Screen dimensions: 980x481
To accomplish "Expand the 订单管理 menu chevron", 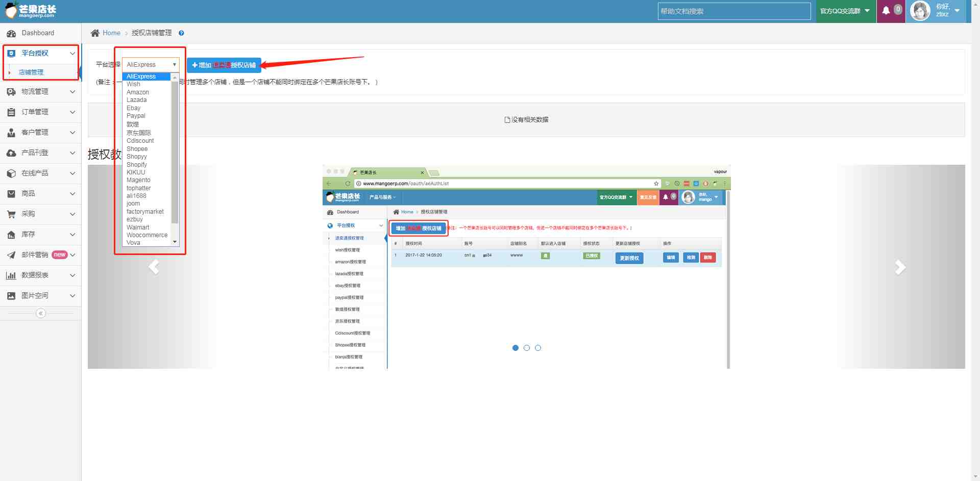I will (x=72, y=112).
